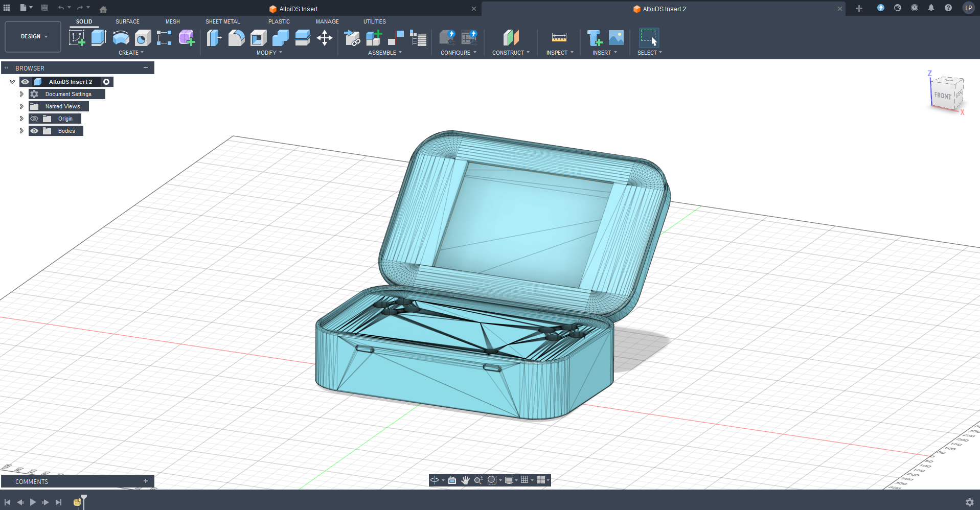Open the DESIGN workspace dropdown
Image resolution: width=980 pixels, height=510 pixels.
(33, 37)
